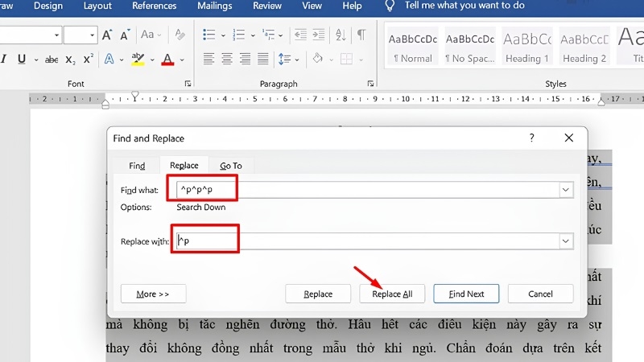Screen dimensions: 644x362
Task: Open the Design ribbon tab
Action: click(x=48, y=6)
